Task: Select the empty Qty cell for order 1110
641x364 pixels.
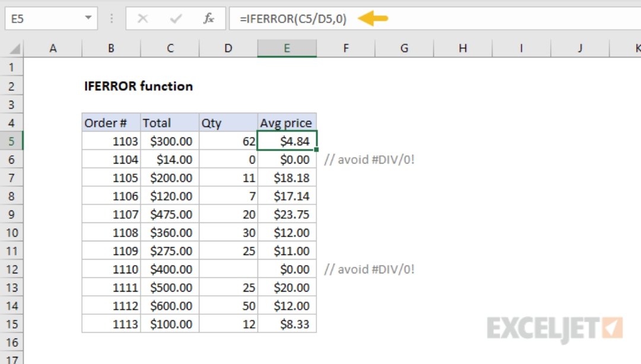Action: point(229,269)
